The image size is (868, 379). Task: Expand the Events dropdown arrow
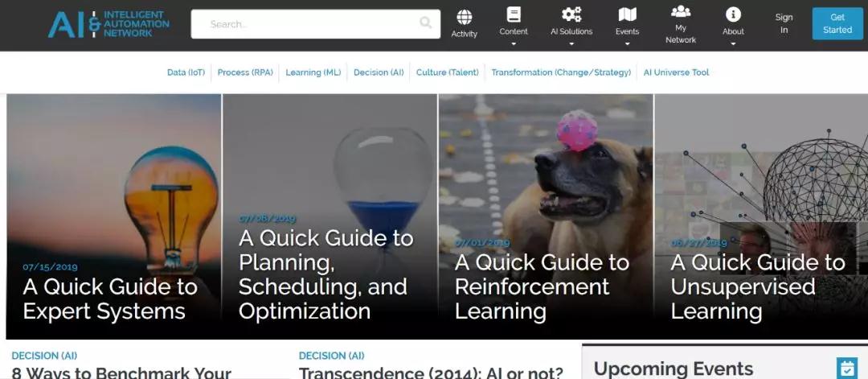point(627,43)
